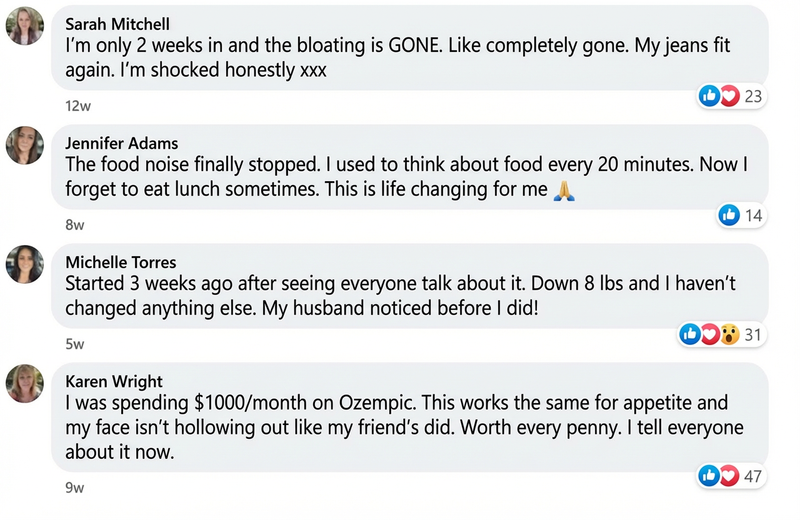Screen dimensions: 800x520
Task: Click like icon on Karen Wright's comment
Action: pyautogui.click(x=710, y=474)
